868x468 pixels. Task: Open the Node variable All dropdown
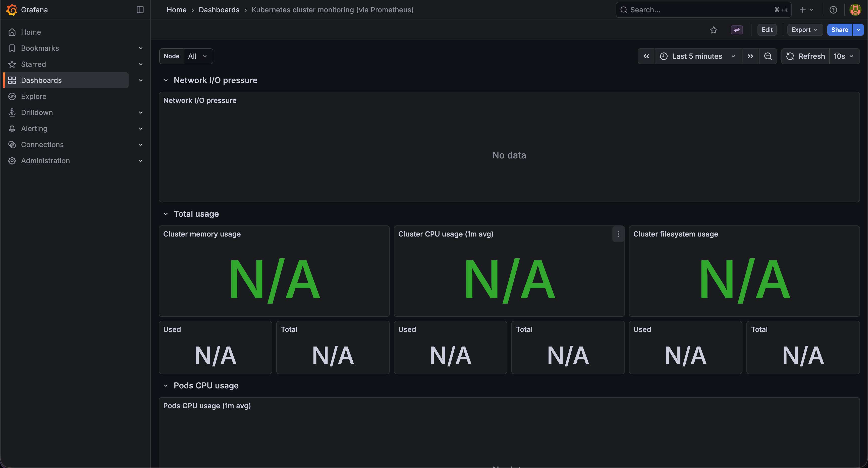198,56
